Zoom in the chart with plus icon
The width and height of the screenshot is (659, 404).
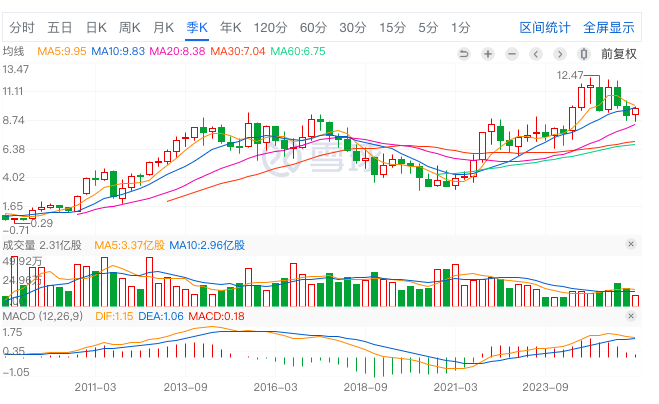[488, 53]
